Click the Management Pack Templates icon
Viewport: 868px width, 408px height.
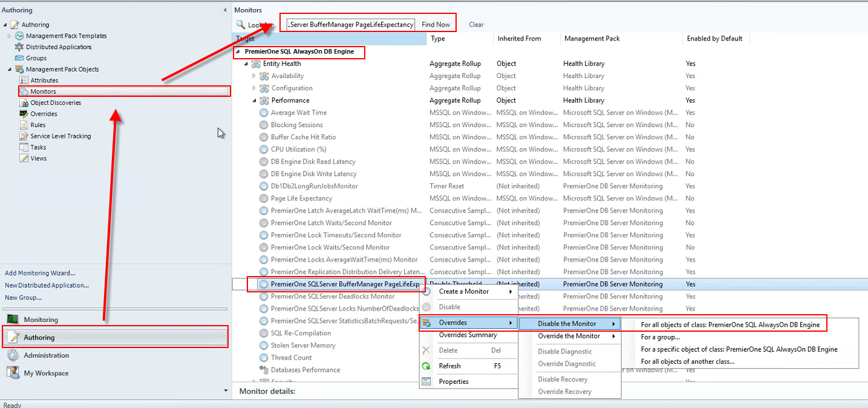coord(19,36)
